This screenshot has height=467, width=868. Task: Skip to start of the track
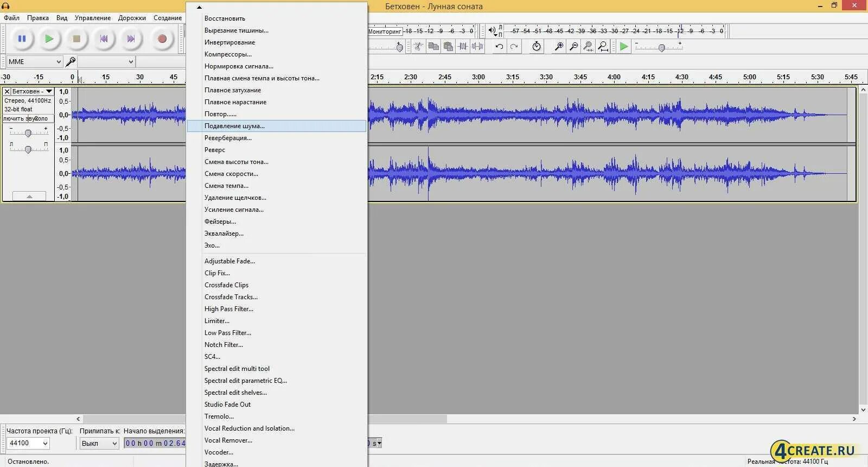[104, 39]
